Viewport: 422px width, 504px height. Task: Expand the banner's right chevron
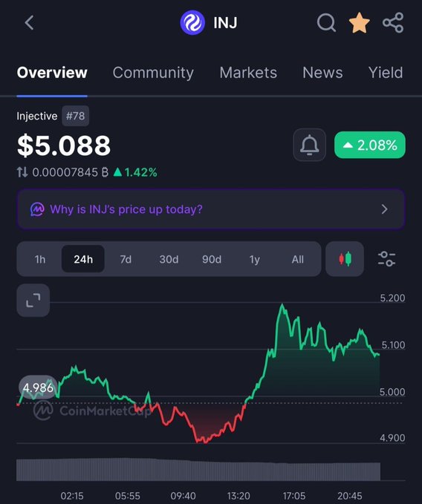tap(384, 209)
